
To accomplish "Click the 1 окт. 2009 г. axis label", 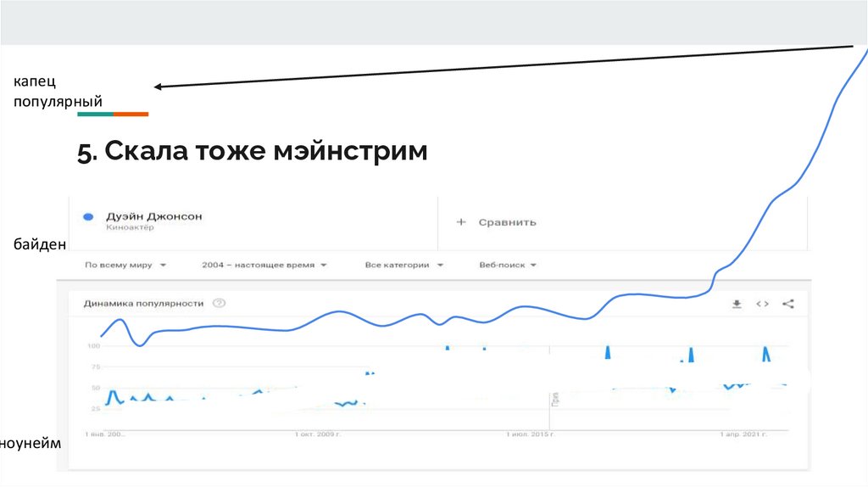I will tap(318, 434).
